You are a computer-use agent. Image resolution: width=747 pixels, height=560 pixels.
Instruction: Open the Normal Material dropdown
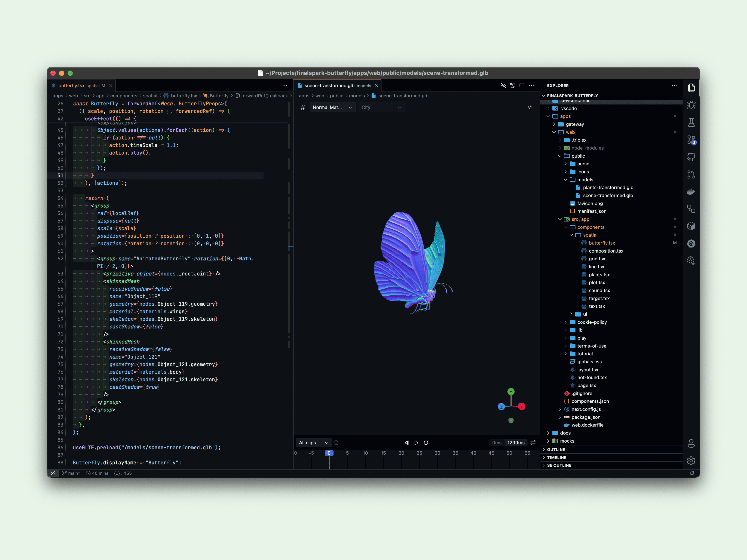pos(332,107)
